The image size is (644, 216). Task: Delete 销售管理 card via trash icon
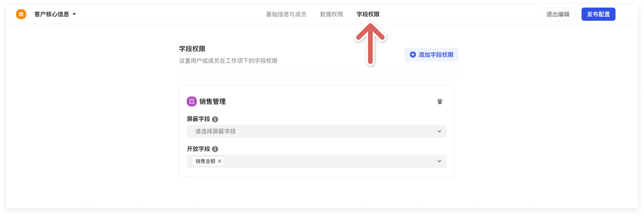tap(440, 101)
